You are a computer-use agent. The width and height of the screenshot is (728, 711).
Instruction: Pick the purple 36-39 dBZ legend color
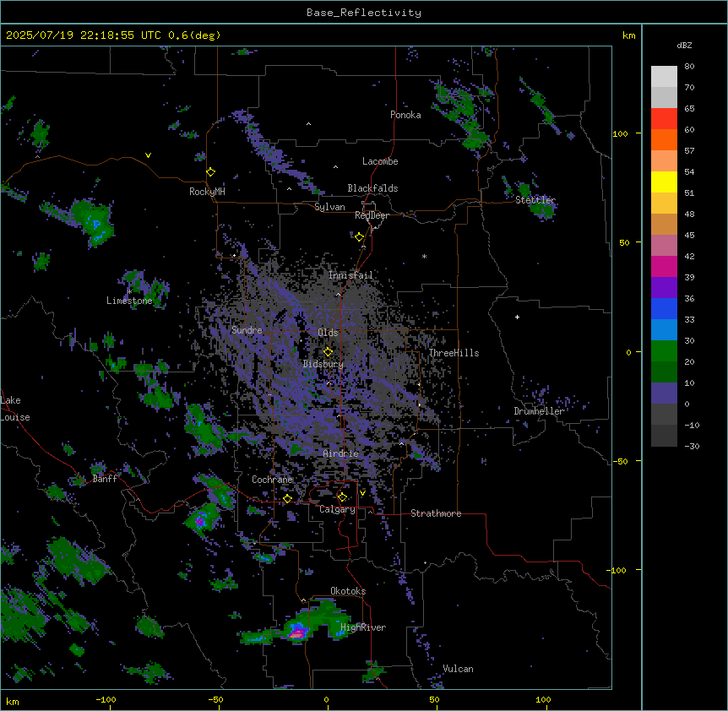click(x=664, y=288)
